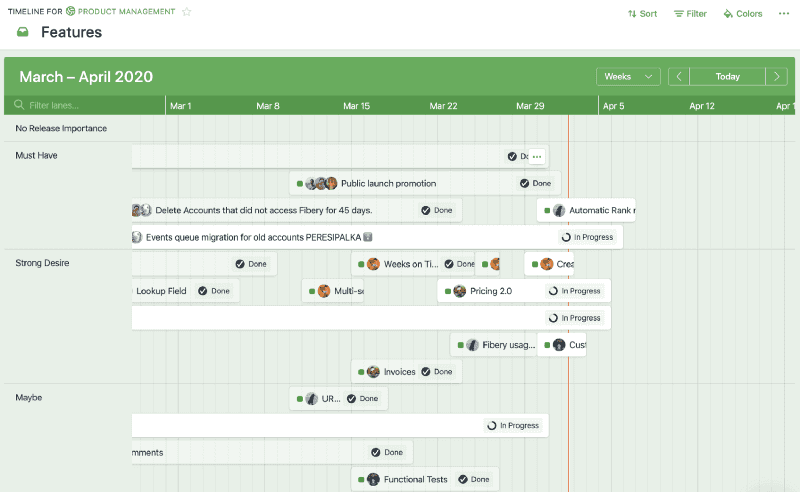Click the favorite star icon next to Product Management
Viewport: 800px width, 492px height.
(x=187, y=12)
